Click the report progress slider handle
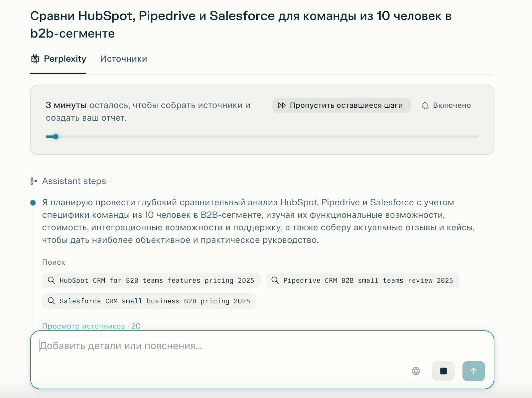Viewport: 532px width, 398px height. pyautogui.click(x=55, y=136)
